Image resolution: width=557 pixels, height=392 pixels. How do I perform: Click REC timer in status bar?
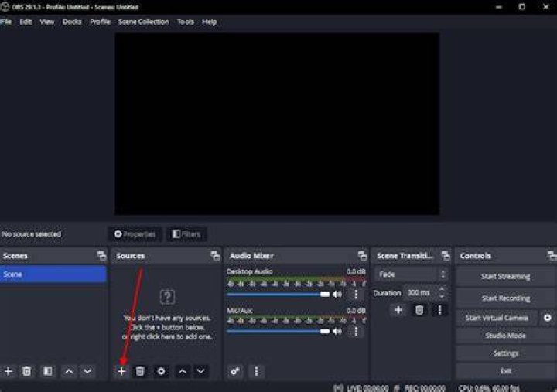[x=425, y=388]
